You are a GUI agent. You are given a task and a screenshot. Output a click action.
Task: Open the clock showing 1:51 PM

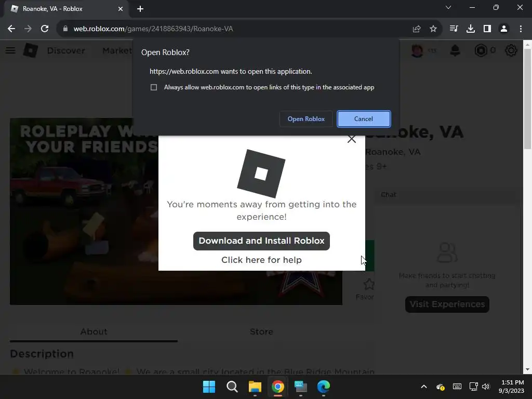511,387
